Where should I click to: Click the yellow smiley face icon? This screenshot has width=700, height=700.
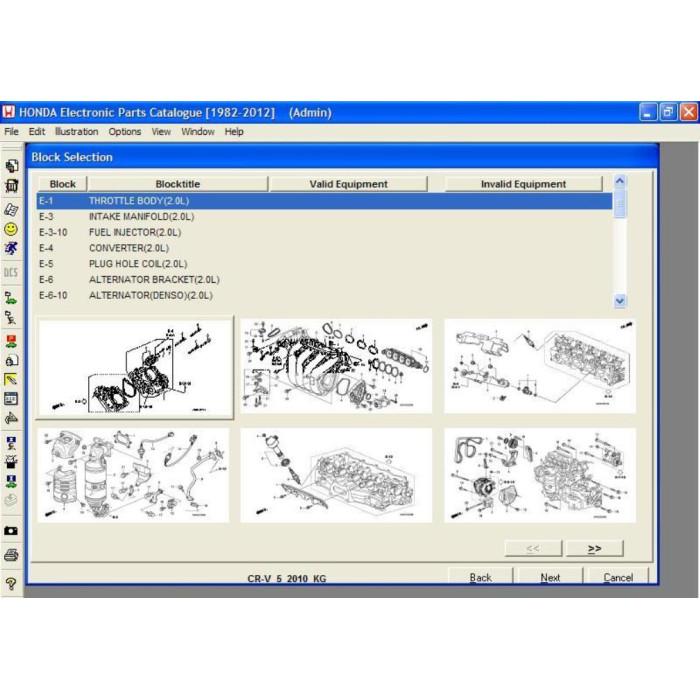tap(11, 229)
